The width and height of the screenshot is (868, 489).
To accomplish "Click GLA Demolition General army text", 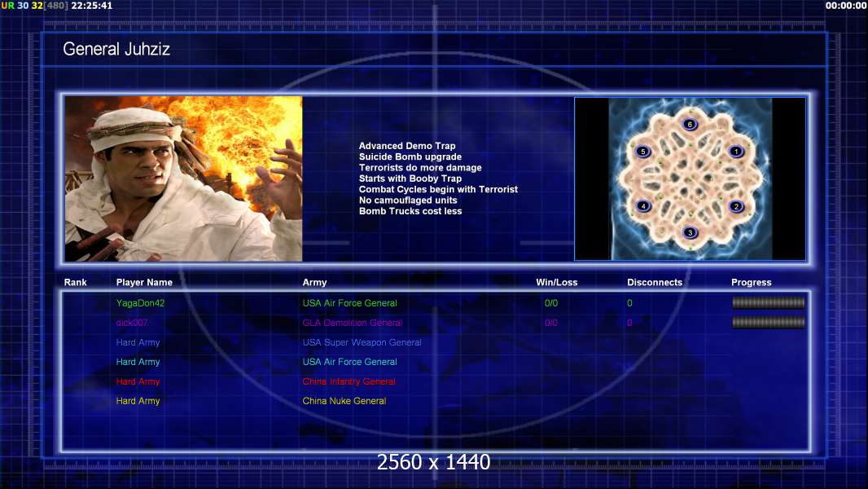I will point(352,322).
